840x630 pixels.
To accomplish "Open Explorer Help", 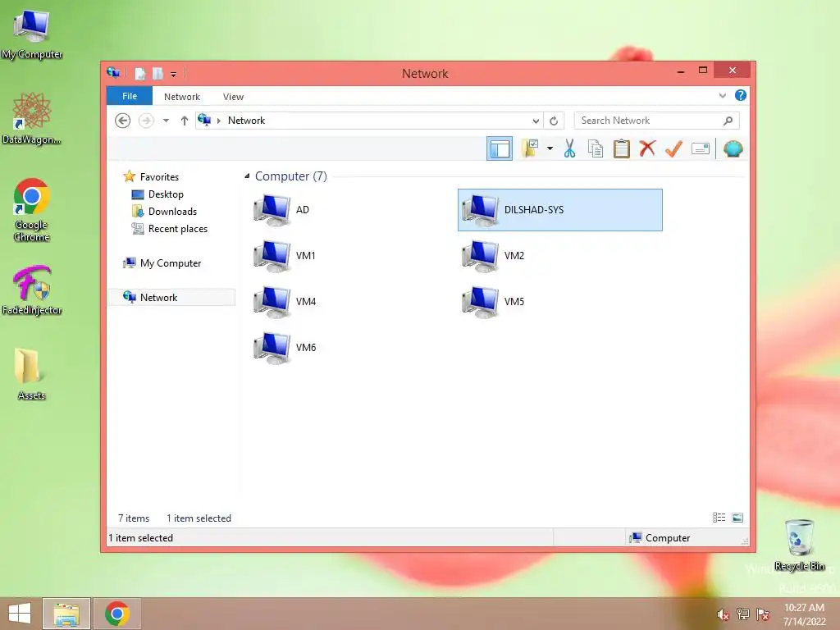I will 741,95.
